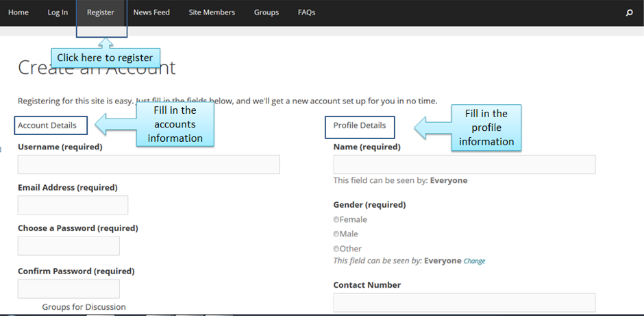Open the FAQs page
This screenshot has height=316, width=644.
point(306,12)
